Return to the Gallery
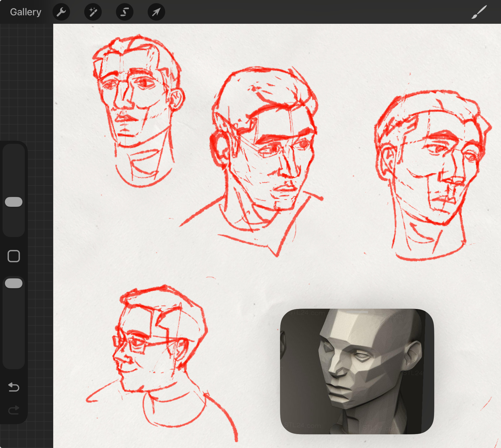This screenshot has height=448, width=501. [x=25, y=12]
